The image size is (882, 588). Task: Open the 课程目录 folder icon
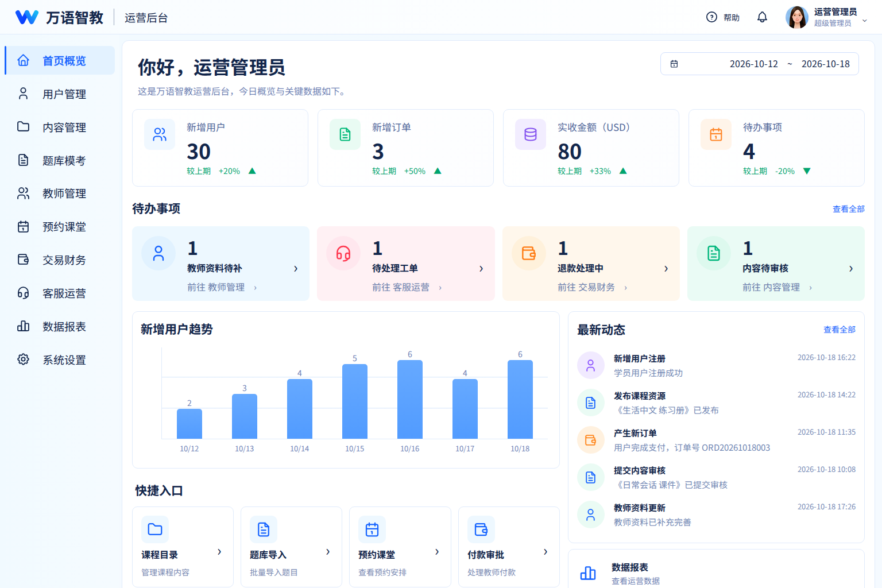(x=155, y=529)
